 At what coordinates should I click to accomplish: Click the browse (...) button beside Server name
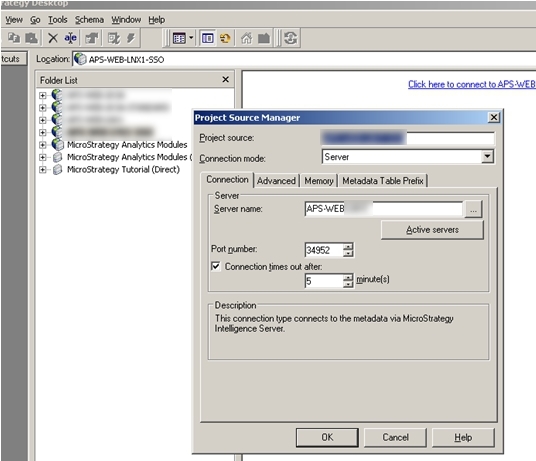pyautogui.click(x=473, y=209)
